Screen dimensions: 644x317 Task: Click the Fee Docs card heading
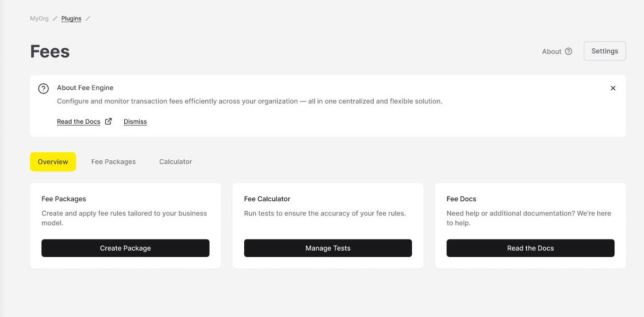point(461,199)
